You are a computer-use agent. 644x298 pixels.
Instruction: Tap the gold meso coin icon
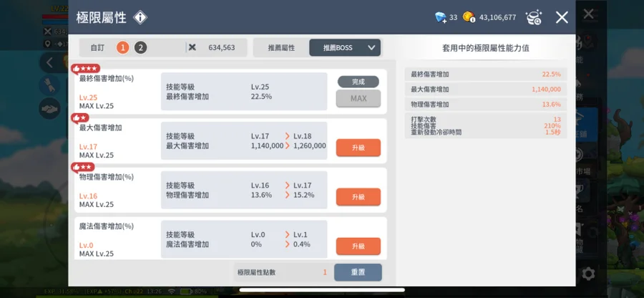pos(469,17)
